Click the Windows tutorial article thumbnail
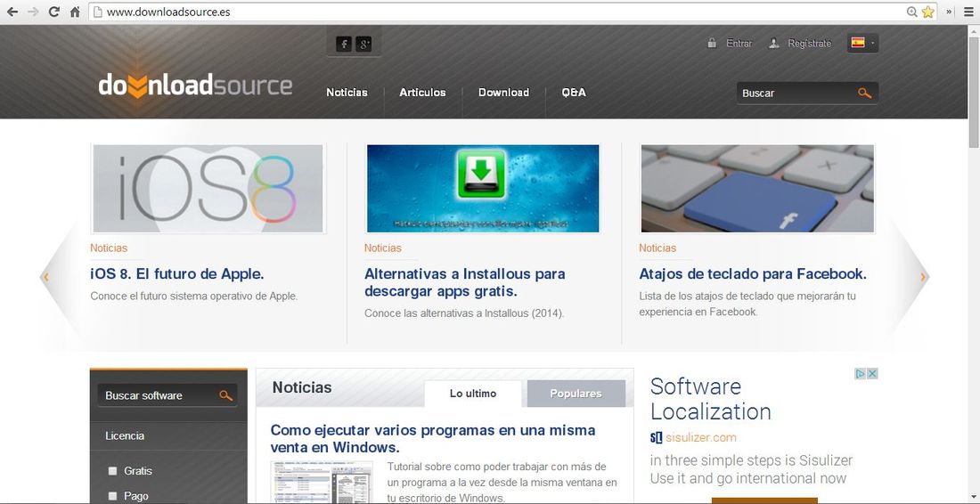Image resolution: width=980 pixels, height=504 pixels. click(322, 482)
